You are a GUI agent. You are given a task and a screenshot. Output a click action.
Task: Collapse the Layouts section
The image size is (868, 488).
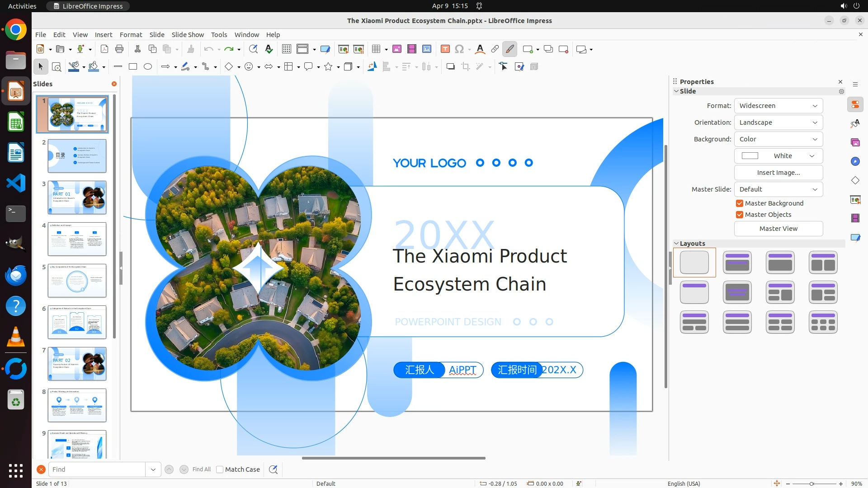(x=676, y=244)
